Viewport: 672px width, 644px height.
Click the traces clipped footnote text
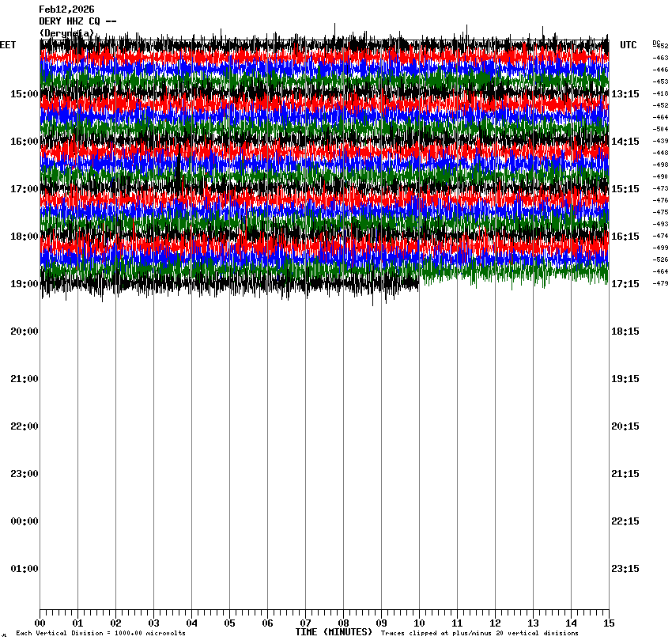coord(479,634)
